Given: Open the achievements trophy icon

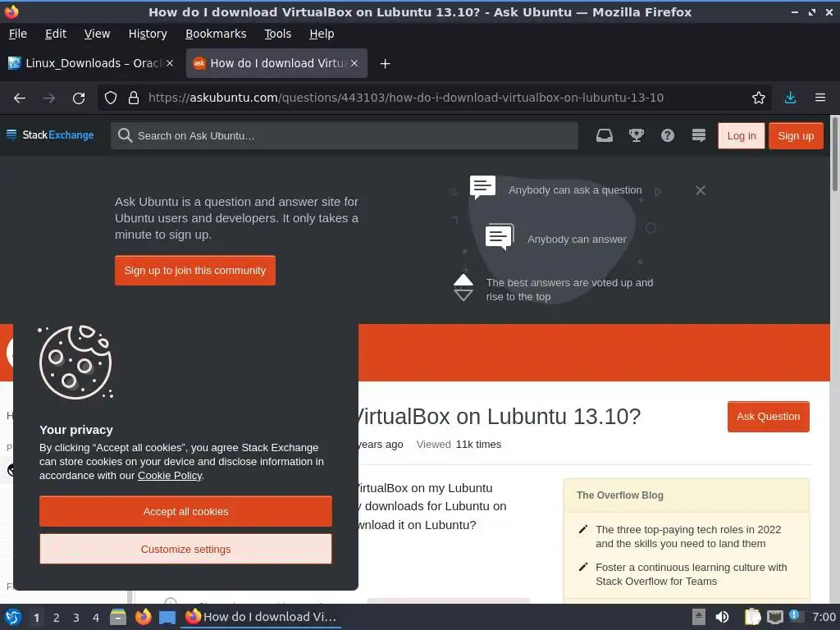Looking at the screenshot, I should coord(636,135).
